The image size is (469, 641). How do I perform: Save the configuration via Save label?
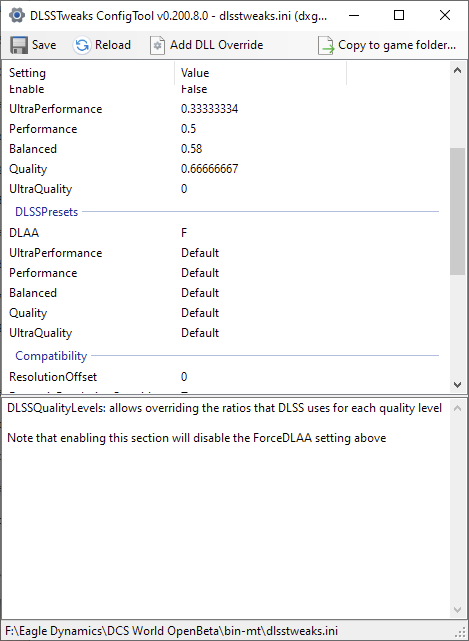(44, 45)
